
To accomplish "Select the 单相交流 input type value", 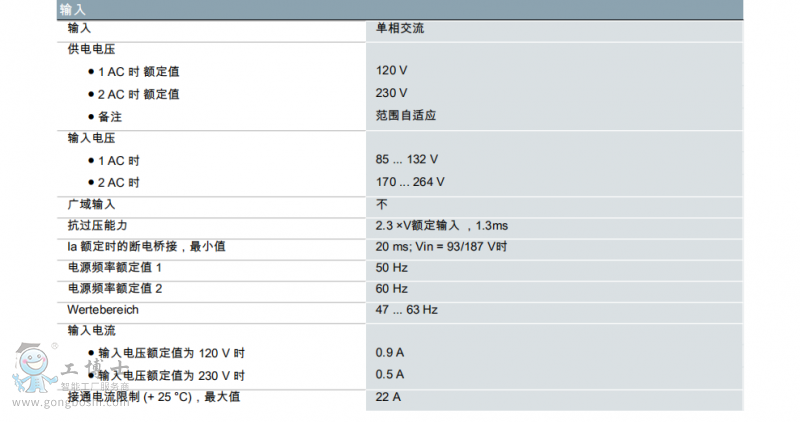I will (x=400, y=29).
